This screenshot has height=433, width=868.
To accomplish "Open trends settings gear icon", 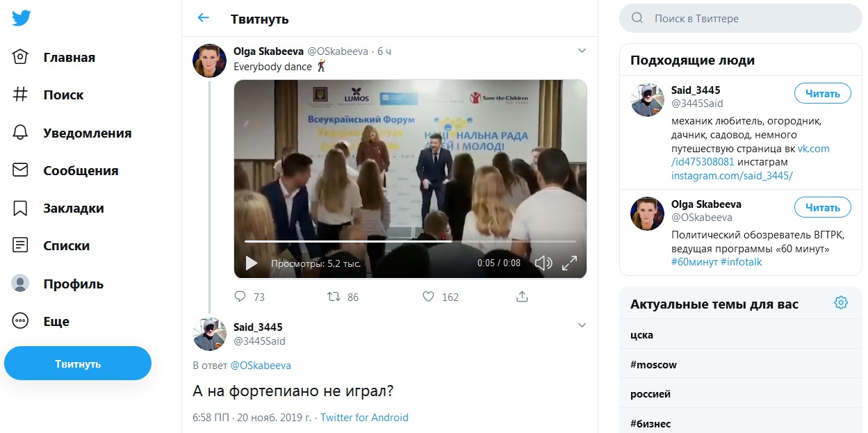I will pos(841,303).
